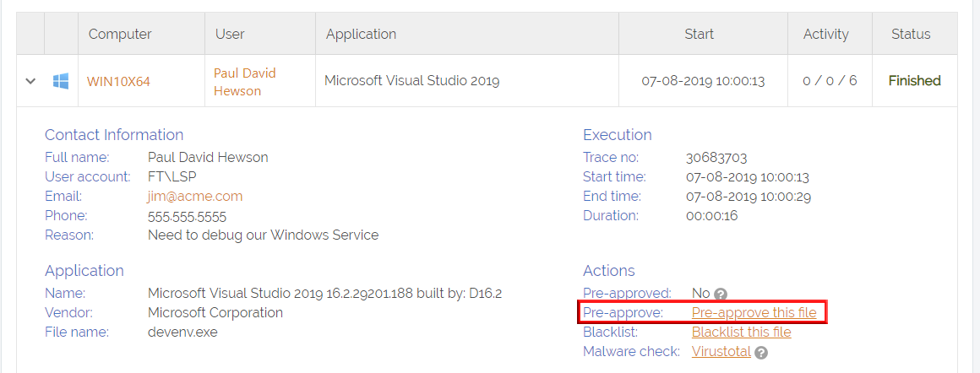
Task: Click Pre-approve this file link
Action: click(x=754, y=313)
